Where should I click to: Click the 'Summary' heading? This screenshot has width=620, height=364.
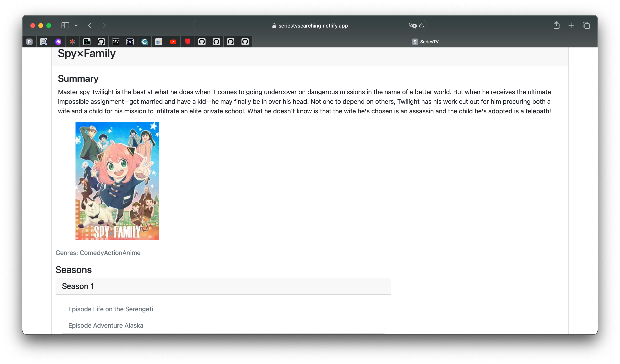tap(78, 79)
